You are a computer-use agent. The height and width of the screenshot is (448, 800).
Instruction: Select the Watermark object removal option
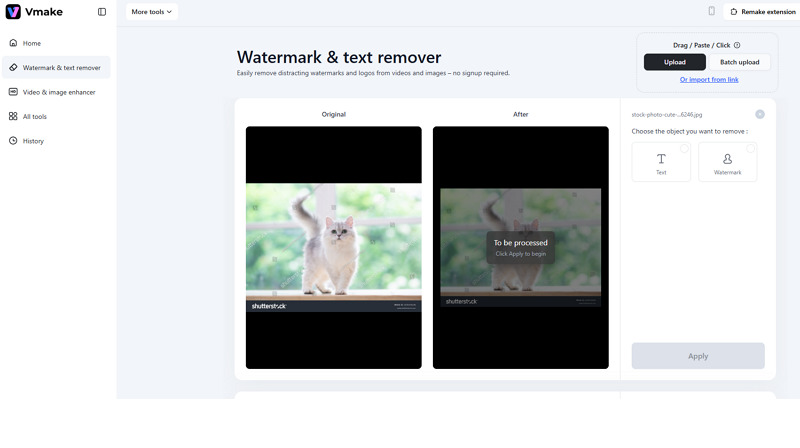[728, 162]
